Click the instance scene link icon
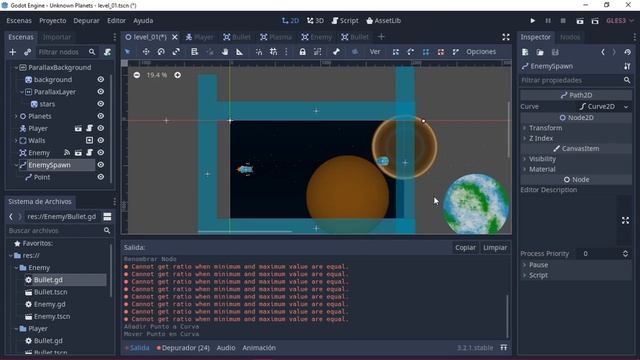The height and width of the screenshot is (360, 640). (27, 52)
